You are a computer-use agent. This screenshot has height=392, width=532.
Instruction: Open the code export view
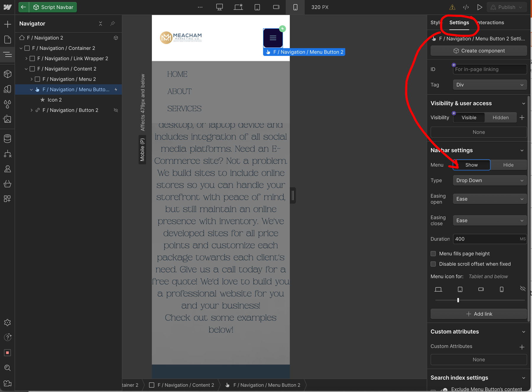(466, 7)
